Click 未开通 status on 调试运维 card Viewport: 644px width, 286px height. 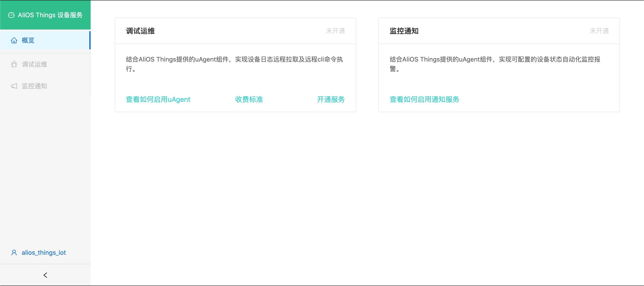pos(335,31)
